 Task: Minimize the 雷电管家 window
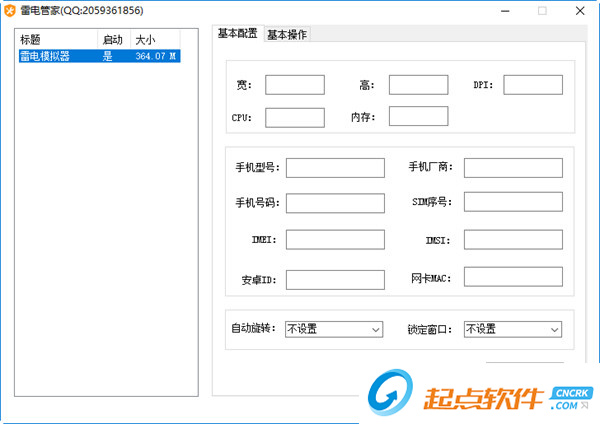[505, 11]
